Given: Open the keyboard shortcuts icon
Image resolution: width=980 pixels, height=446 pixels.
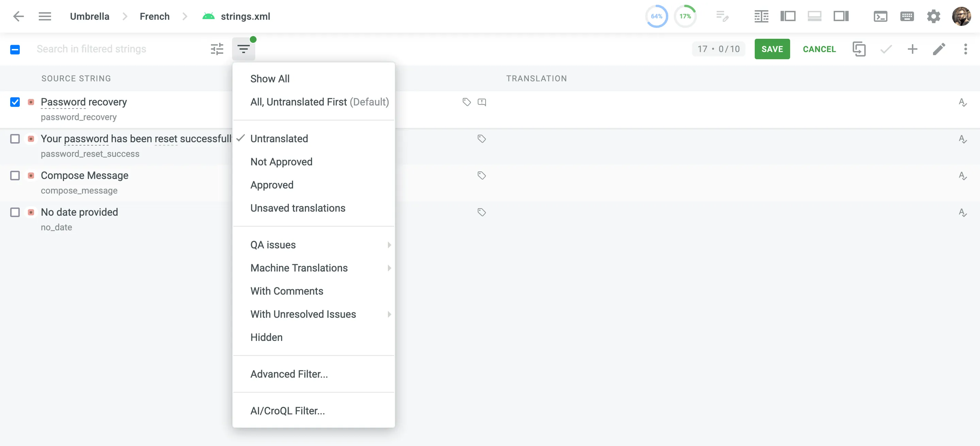Looking at the screenshot, I should [907, 16].
